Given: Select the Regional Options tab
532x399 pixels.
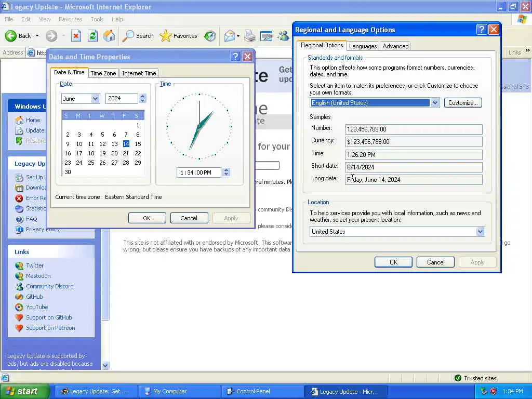Looking at the screenshot, I should pos(322,45).
